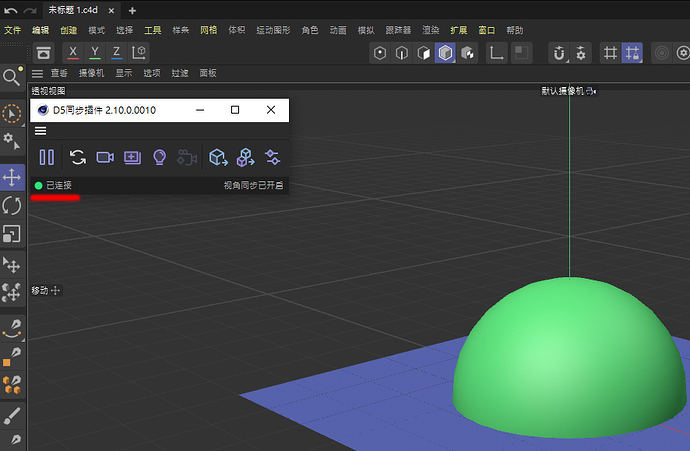Open the 渲染 menu

(430, 30)
